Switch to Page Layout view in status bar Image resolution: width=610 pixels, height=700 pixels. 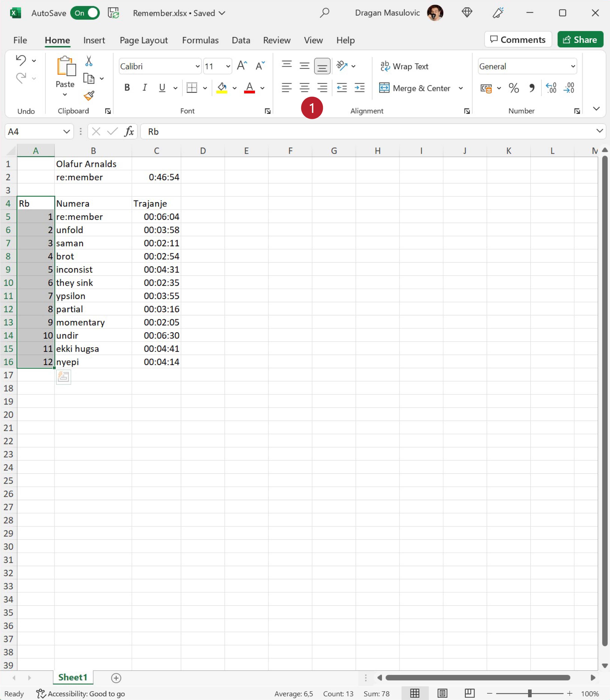(x=442, y=693)
